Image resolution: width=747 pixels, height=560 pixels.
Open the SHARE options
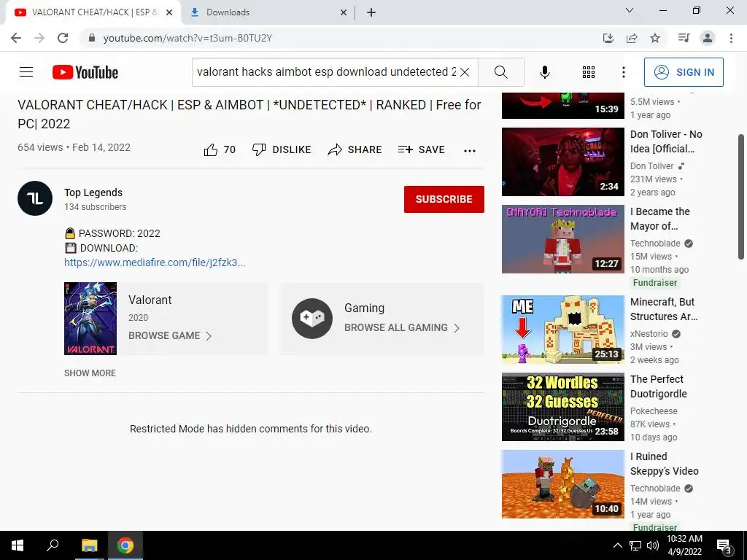coord(355,149)
